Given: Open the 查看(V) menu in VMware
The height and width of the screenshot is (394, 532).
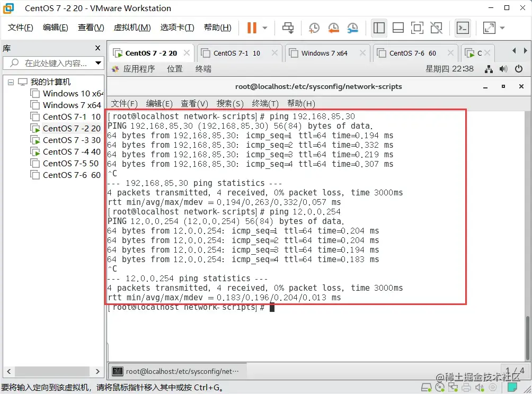Looking at the screenshot, I should (x=91, y=28).
